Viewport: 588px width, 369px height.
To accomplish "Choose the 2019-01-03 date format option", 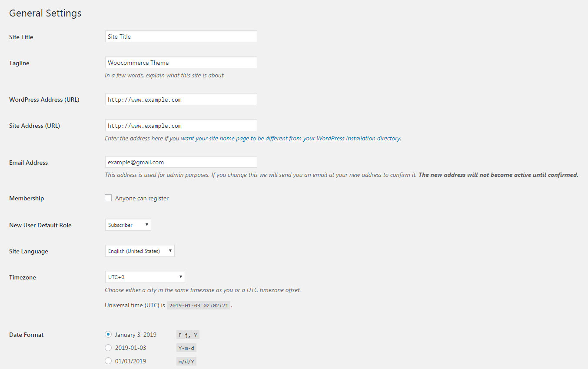I will [108, 348].
